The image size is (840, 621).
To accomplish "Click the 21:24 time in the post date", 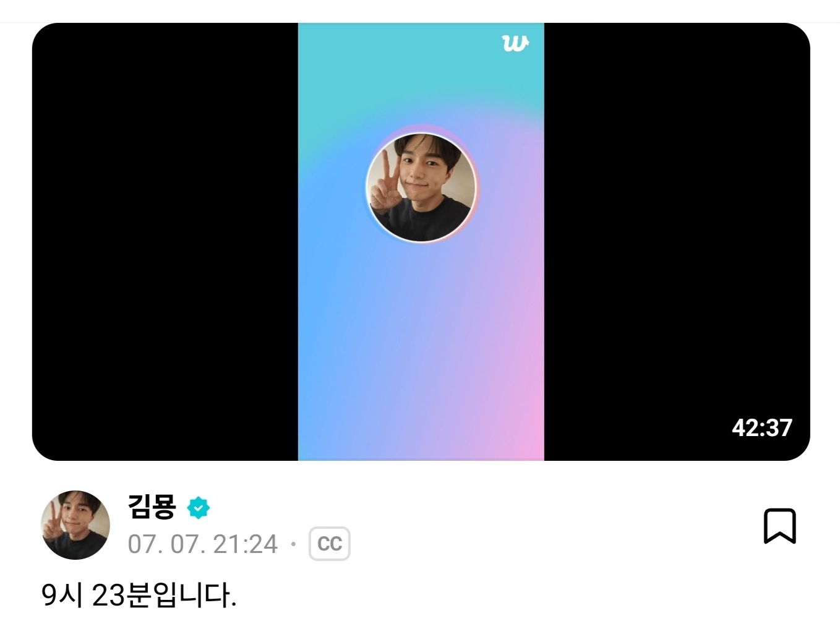I will tap(246, 544).
